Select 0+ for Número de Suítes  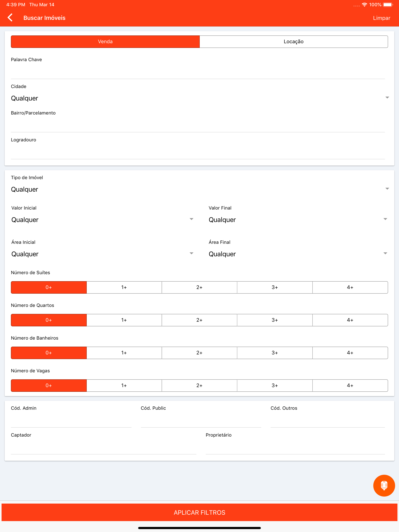pyautogui.click(x=49, y=287)
